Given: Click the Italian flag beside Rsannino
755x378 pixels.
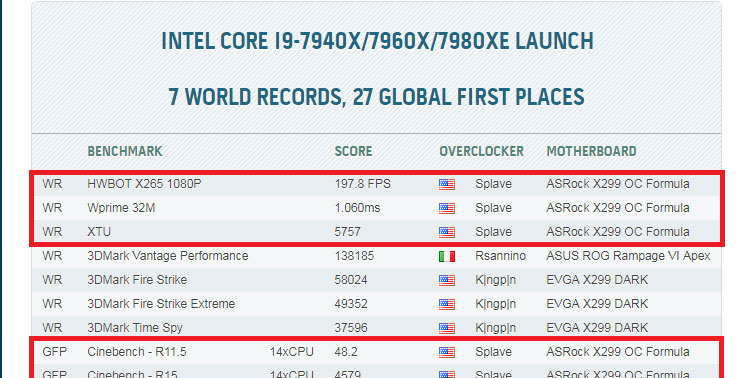Looking at the screenshot, I should (x=446, y=257).
